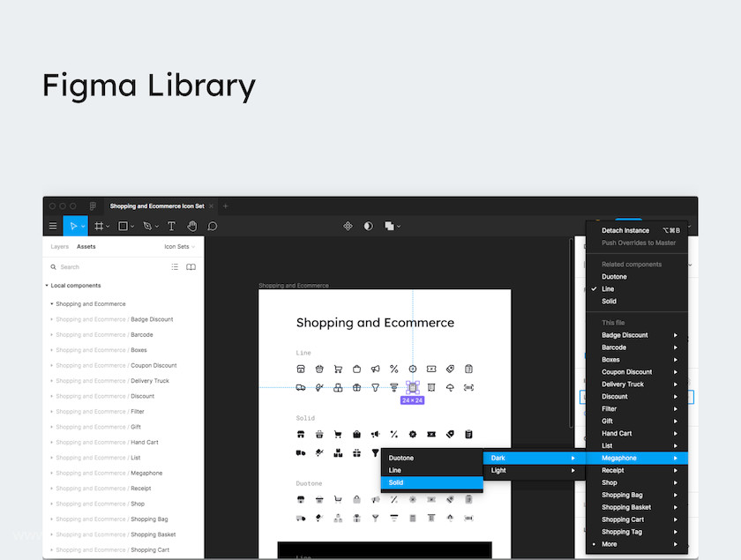This screenshot has width=741, height=560.
Task: Choose Duotone under Related components
Action: [x=637, y=277]
